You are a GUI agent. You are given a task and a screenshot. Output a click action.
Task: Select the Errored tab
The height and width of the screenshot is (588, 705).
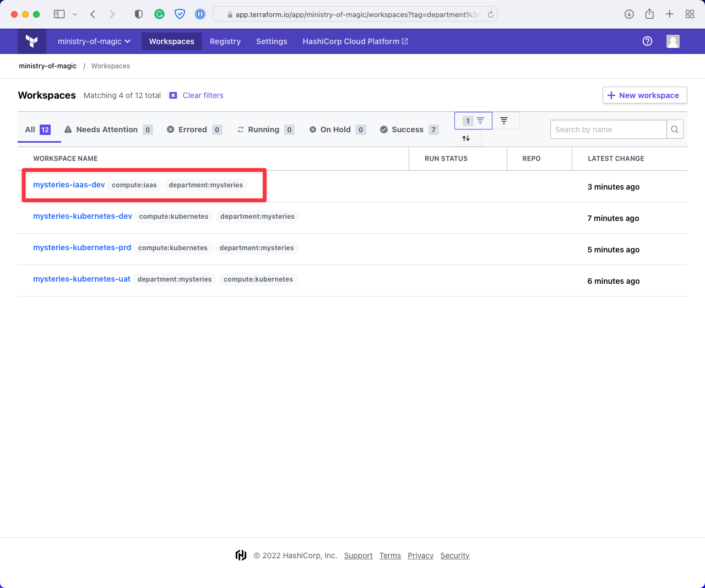pyautogui.click(x=194, y=130)
